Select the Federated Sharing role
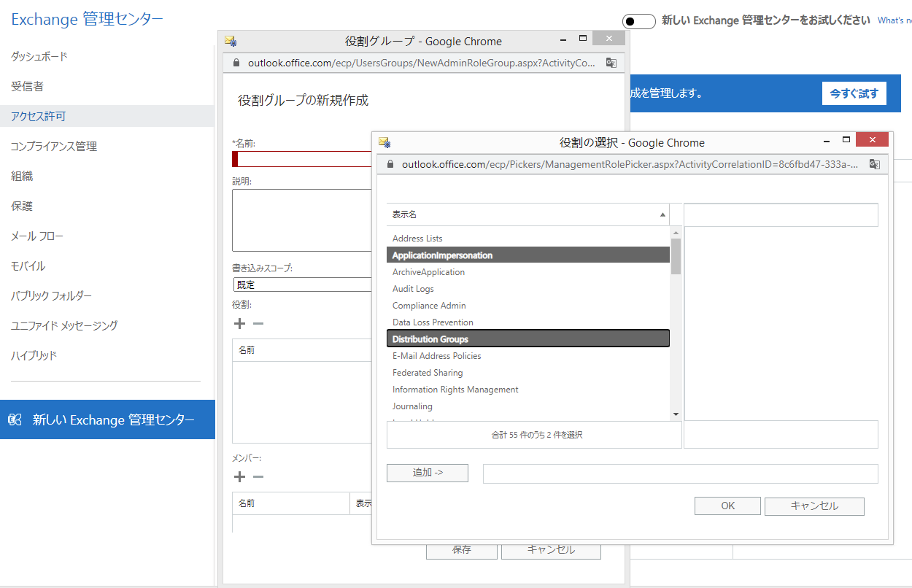Image resolution: width=912 pixels, height=588 pixels. pos(528,373)
